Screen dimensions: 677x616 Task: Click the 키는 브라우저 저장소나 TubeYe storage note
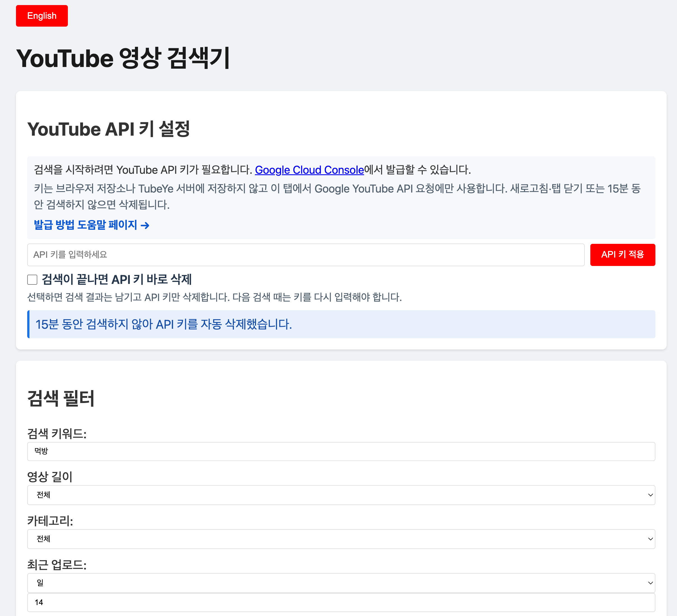pos(337,197)
